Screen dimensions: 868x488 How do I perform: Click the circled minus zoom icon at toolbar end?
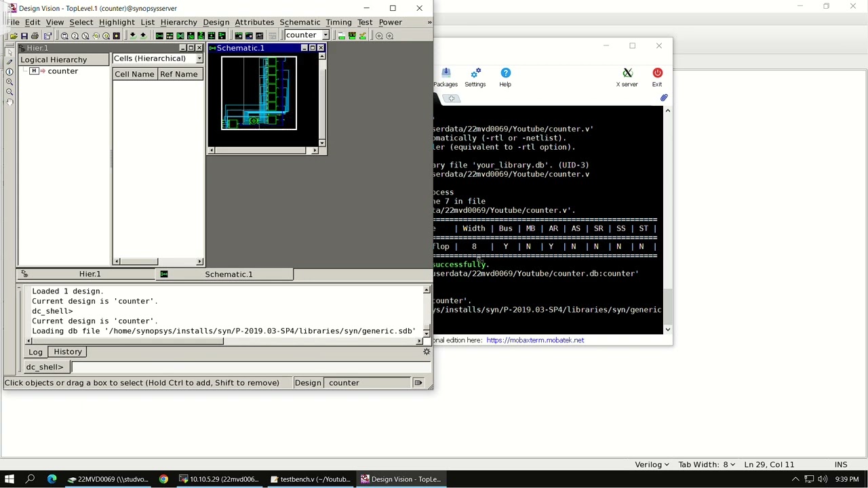point(379,36)
